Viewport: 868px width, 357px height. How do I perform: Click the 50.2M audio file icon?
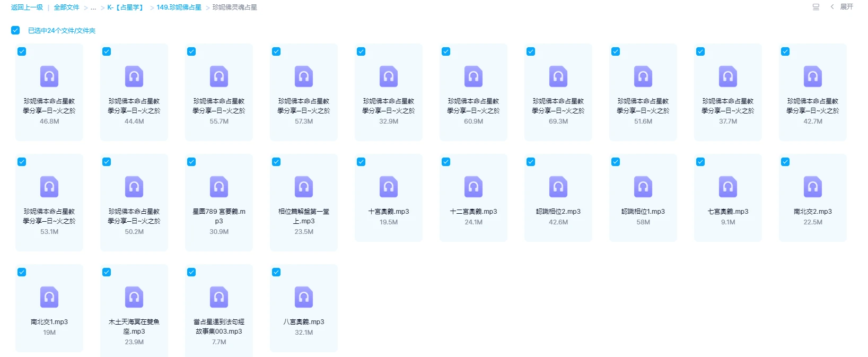click(134, 187)
